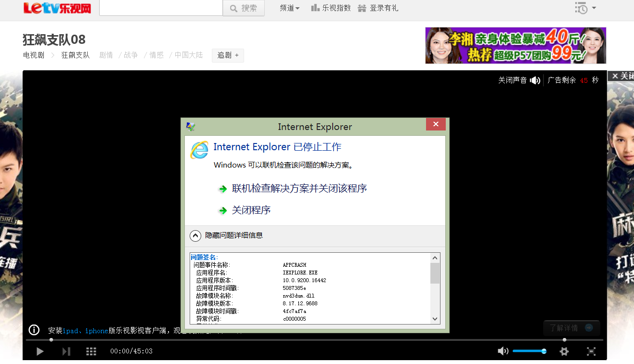Click nvd3dum.dll fault module value
This screenshot has height=364, width=634.
coord(298,296)
